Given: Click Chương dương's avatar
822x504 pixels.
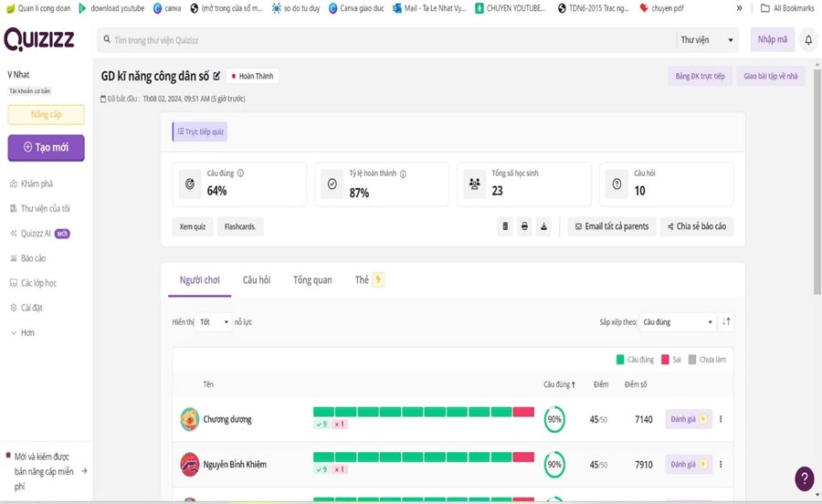Looking at the screenshot, I should click(190, 419).
